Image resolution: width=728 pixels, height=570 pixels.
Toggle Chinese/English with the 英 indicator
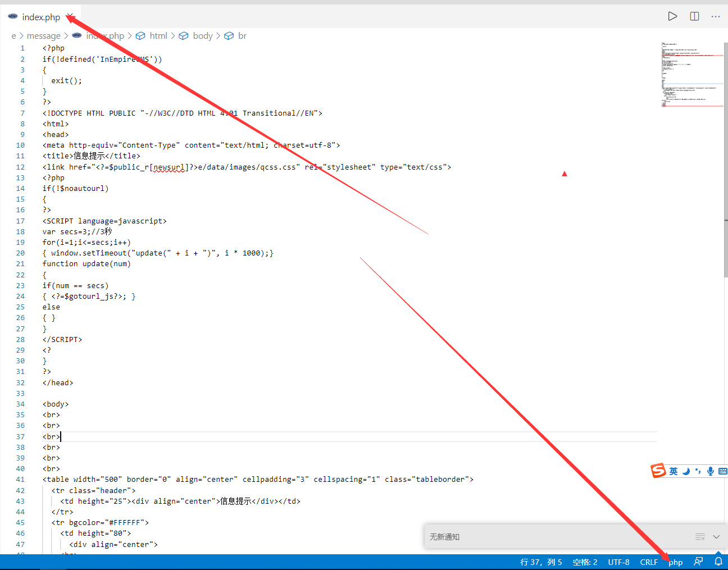tap(673, 471)
